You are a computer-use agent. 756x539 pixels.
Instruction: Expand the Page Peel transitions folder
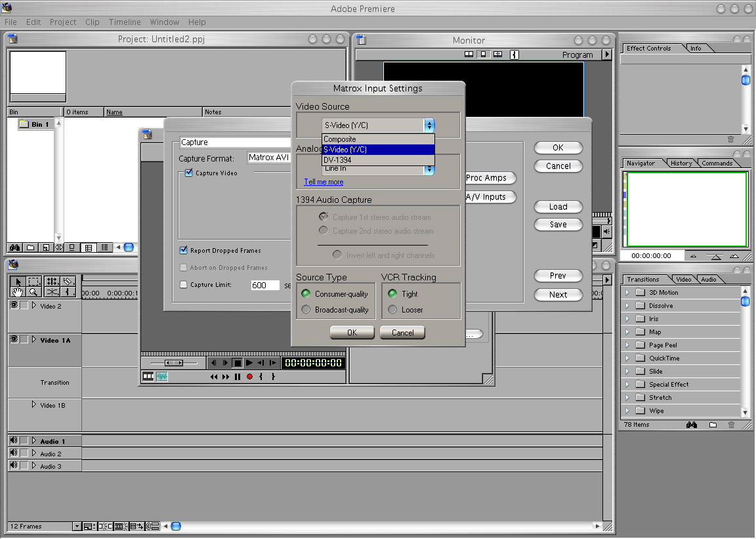click(627, 345)
